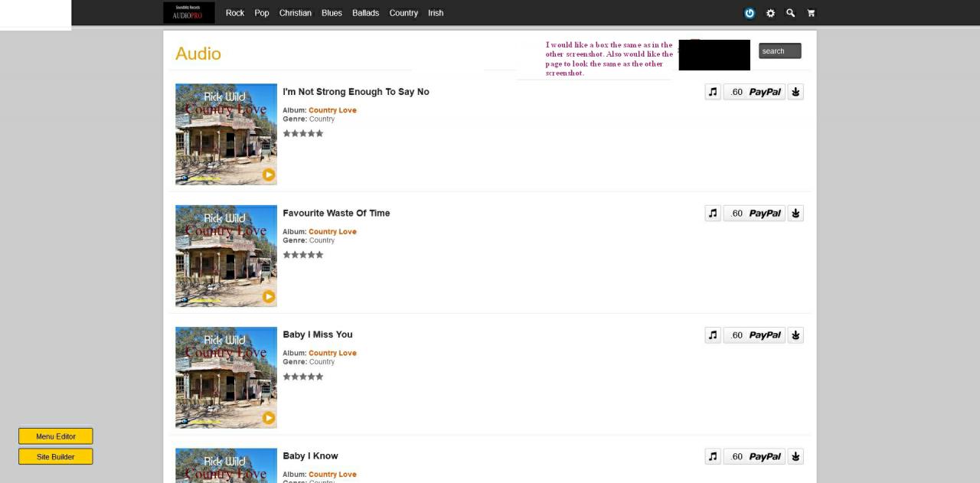The image size is (980, 483).
Task: Click album cover for I'm Not Strong Enough
Action: pos(226,134)
